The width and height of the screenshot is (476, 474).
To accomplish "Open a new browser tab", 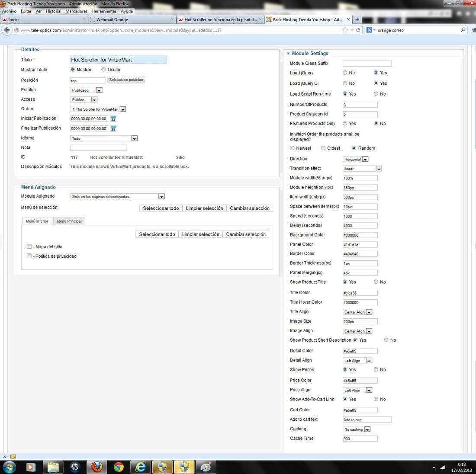I will click(357, 19).
